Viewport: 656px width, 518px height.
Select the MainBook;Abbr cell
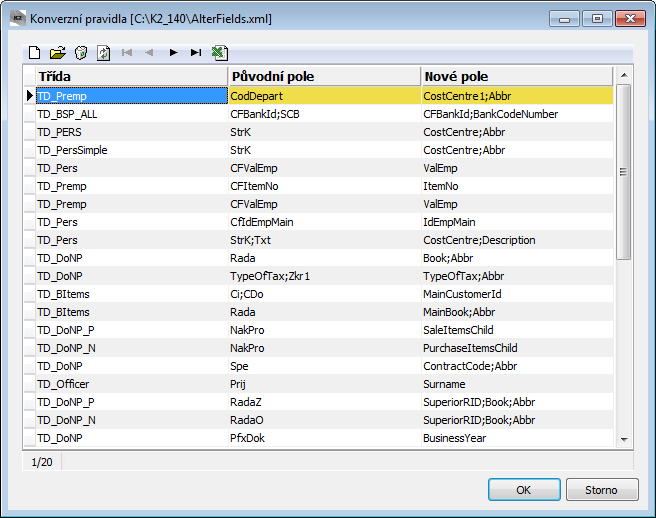[517, 312]
